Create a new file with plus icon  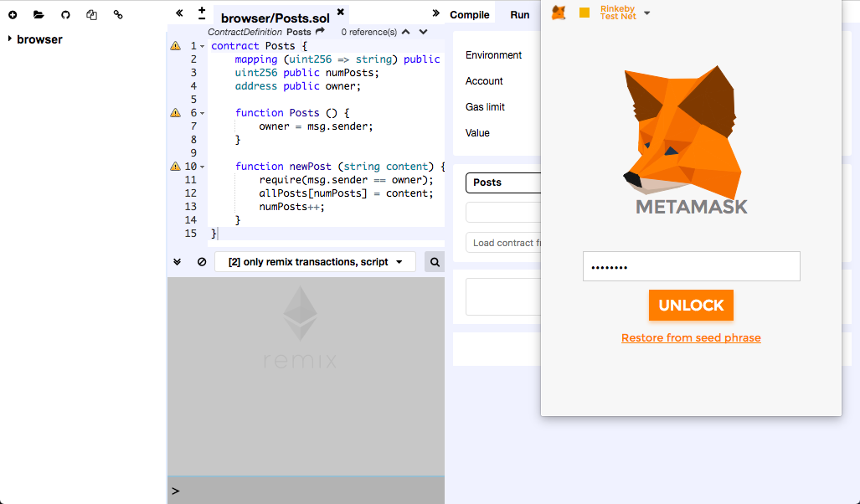[x=13, y=15]
